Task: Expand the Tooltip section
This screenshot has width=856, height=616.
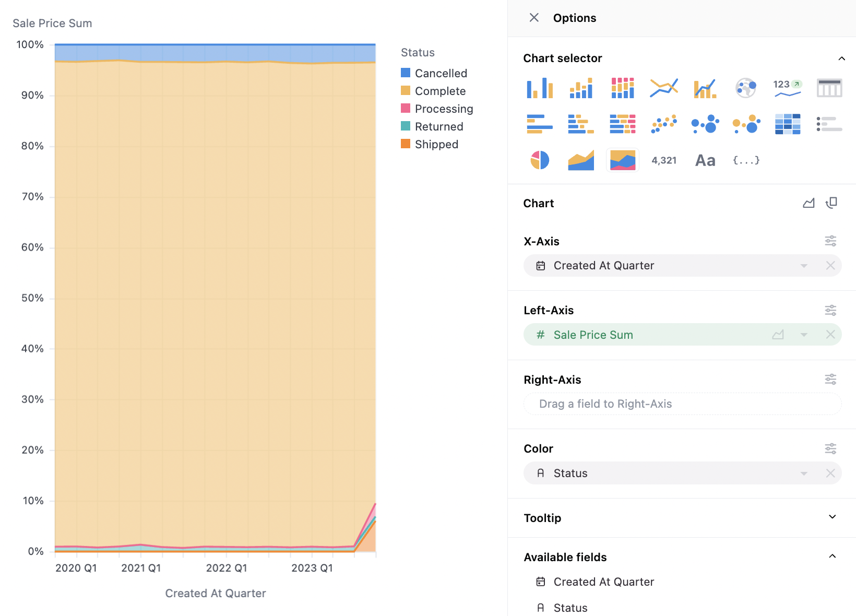Action: tap(833, 517)
